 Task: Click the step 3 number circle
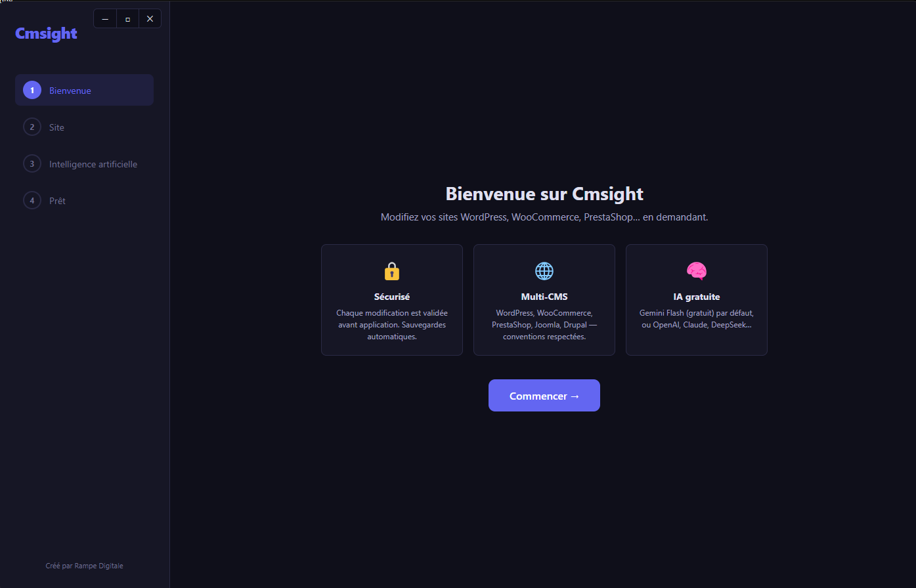[x=32, y=163]
